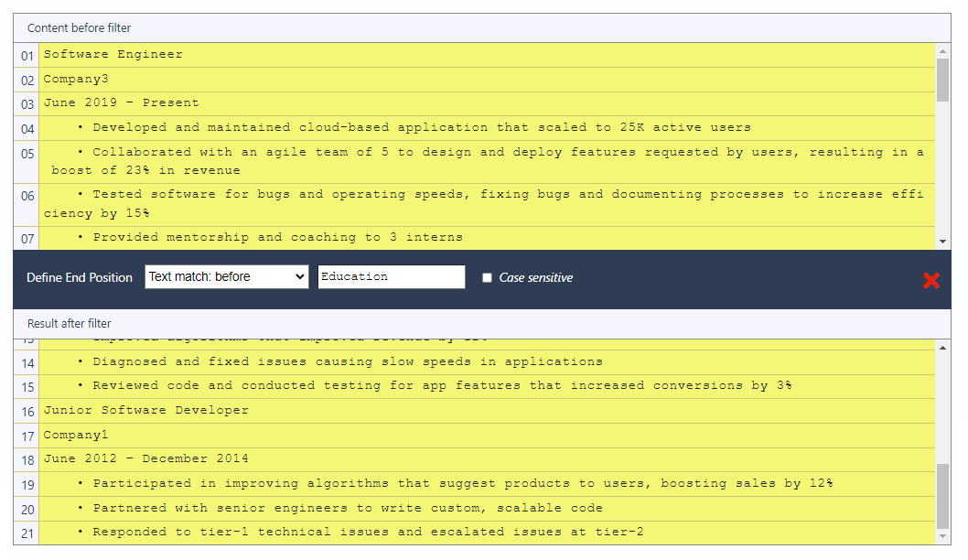This screenshot has height=560, width=968.
Task: Click line 02 'Company3' row
Action: pos(76,80)
